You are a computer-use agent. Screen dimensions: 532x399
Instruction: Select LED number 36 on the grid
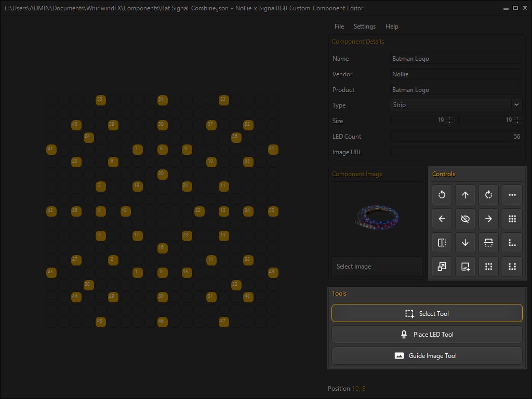click(x=236, y=137)
